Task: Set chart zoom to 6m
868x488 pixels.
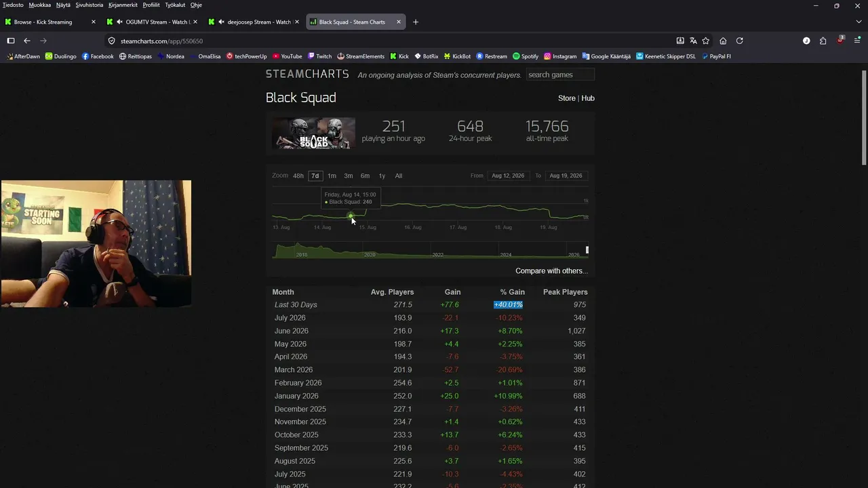Action: pos(366,176)
